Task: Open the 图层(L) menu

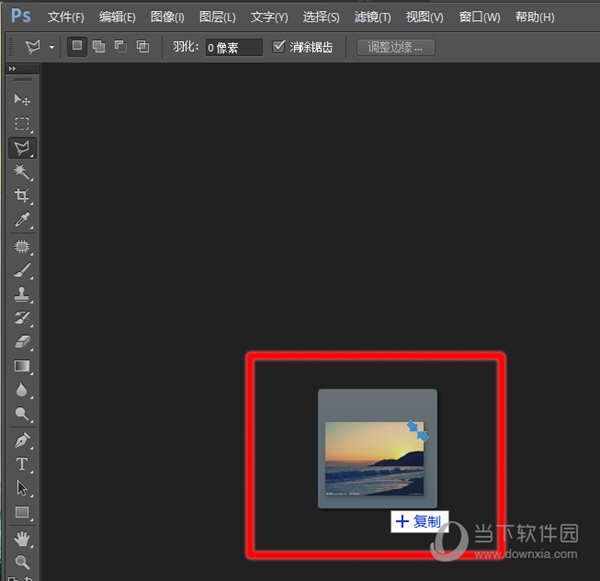Action: (217, 17)
